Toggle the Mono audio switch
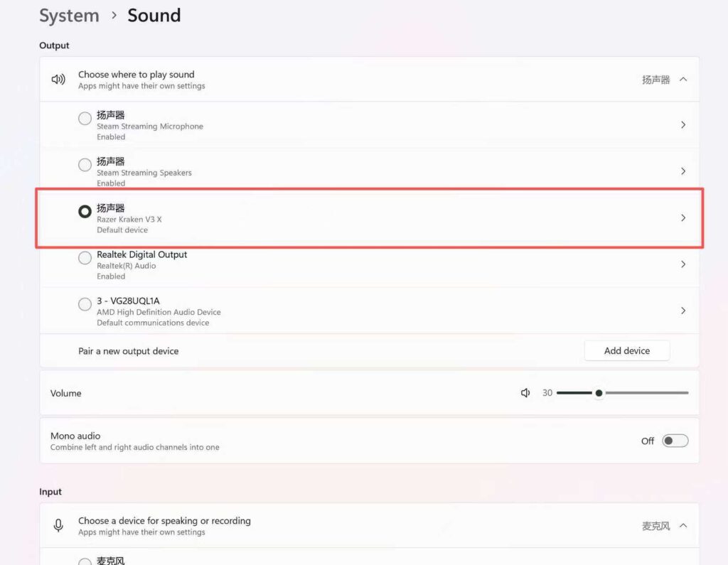 (675, 441)
